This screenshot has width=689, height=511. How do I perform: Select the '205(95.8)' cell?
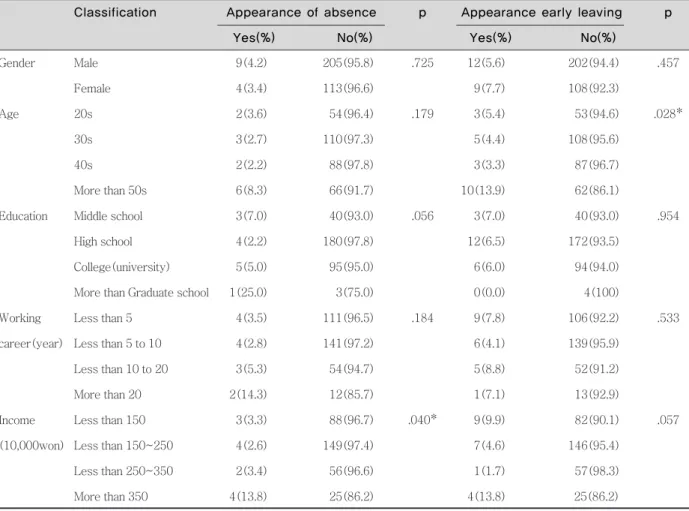[x=348, y=63]
